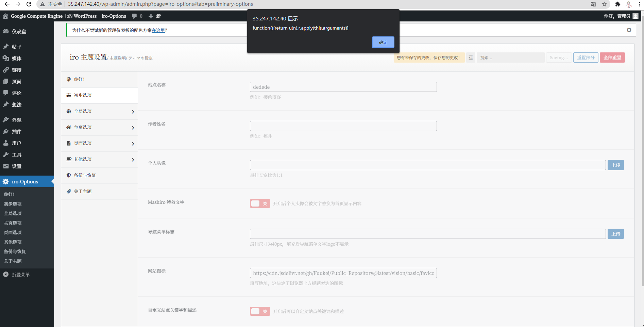Switch to the 关于主题 tab

tap(82, 191)
